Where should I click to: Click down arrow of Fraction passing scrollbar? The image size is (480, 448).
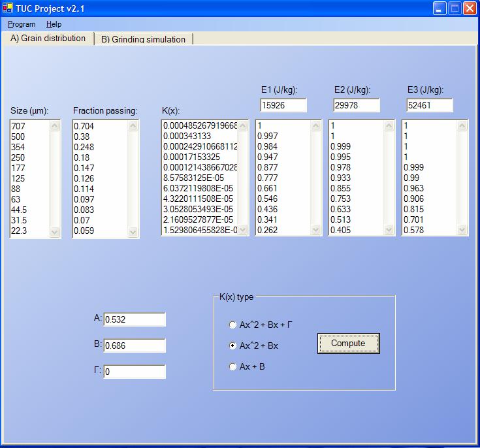133,232
